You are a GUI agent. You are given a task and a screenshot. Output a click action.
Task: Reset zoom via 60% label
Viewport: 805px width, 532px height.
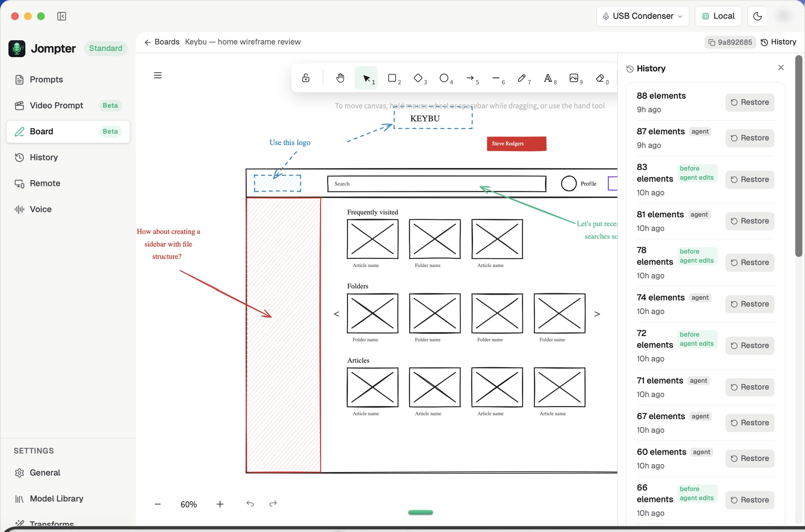pos(189,504)
